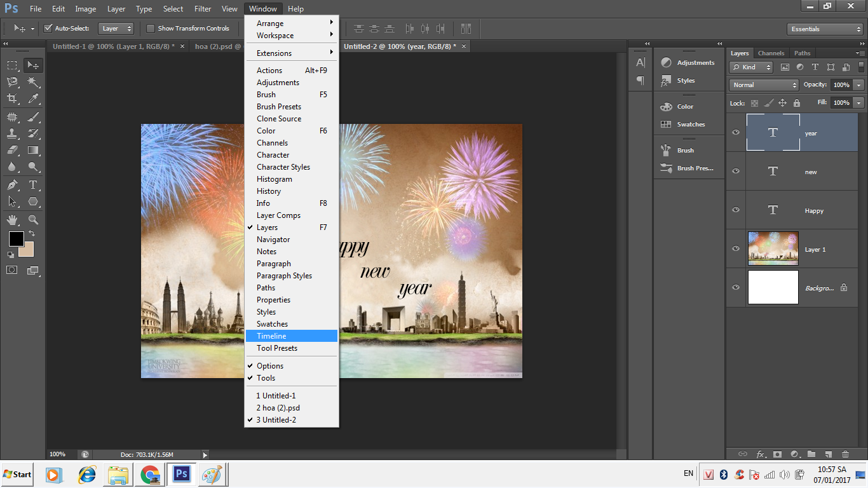Choose History in the Window menu
This screenshot has height=488, width=868.
point(292,191)
